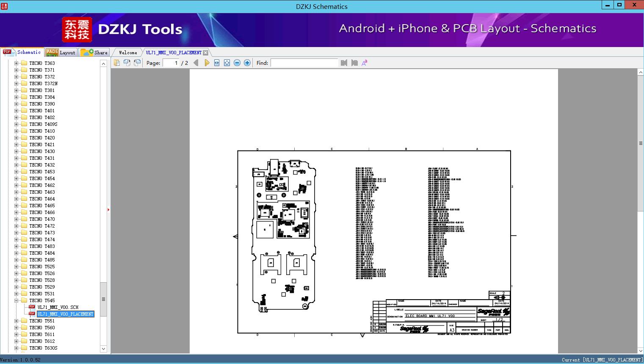The width and height of the screenshot is (644, 364).
Task: Select the TECNO T531 folder
Action: point(42,294)
